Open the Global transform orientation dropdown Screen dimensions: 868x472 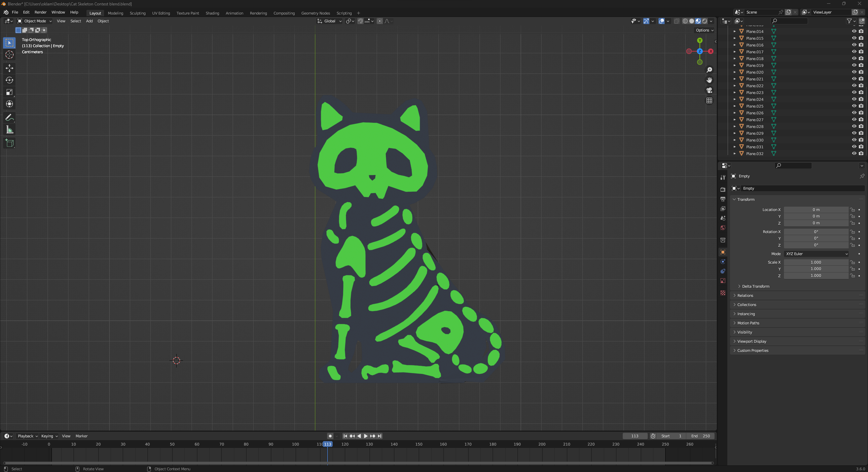tap(329, 21)
